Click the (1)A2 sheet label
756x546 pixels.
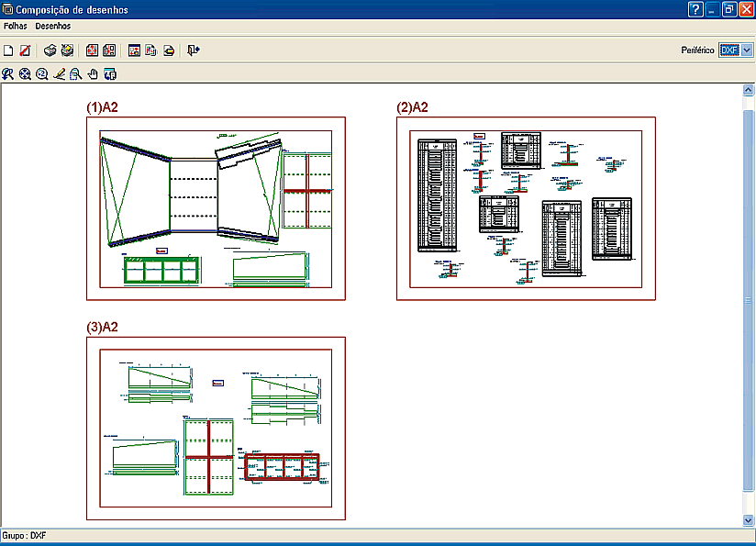click(102, 107)
